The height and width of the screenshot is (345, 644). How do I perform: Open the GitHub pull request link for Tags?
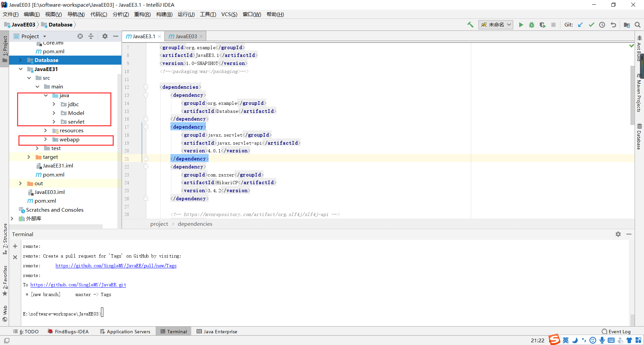click(x=116, y=266)
